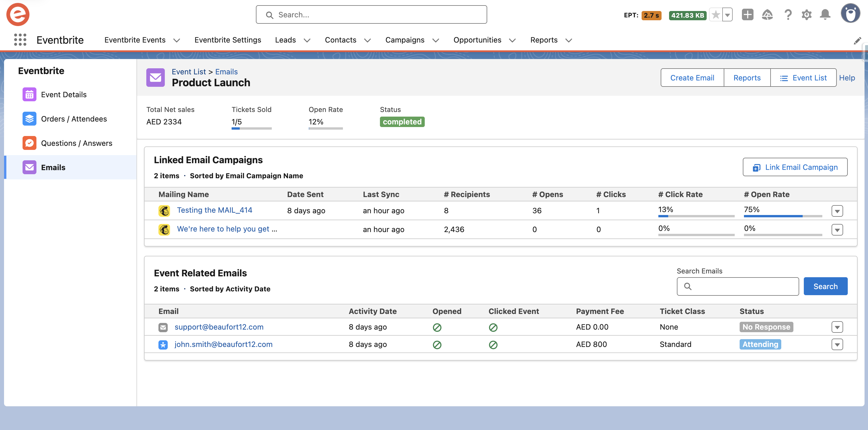Image resolution: width=868 pixels, height=430 pixels.
Task: Open the favorites list dropdown arrow
Action: pyautogui.click(x=727, y=15)
